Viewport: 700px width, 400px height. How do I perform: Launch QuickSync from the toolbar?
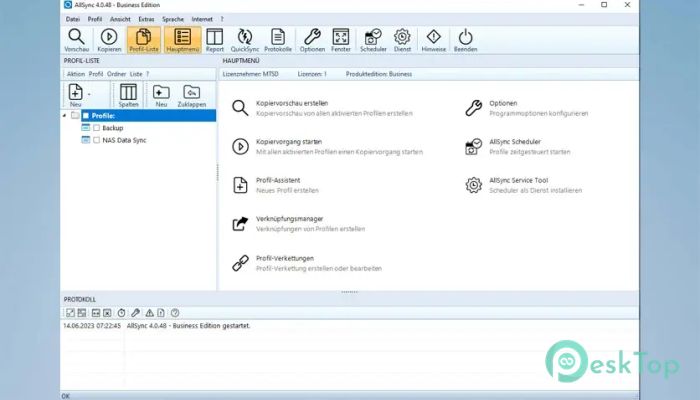pyautogui.click(x=245, y=40)
